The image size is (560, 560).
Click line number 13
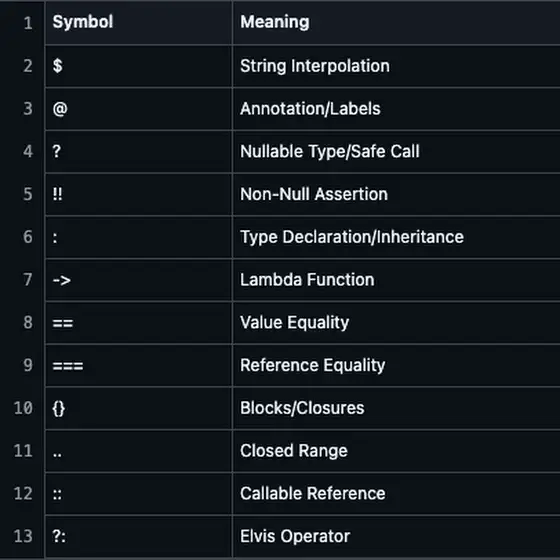(x=23, y=536)
